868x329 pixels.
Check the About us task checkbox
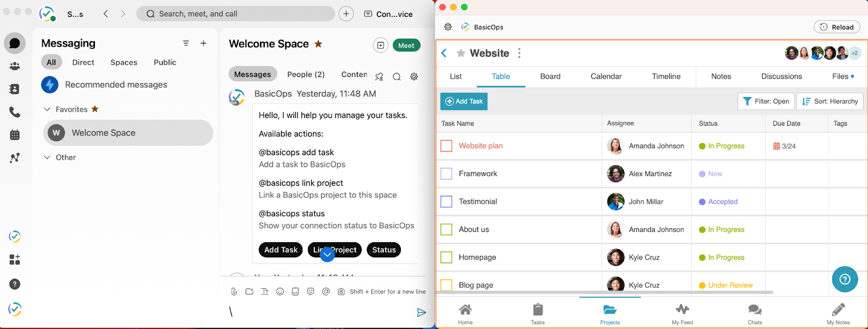[x=446, y=230]
